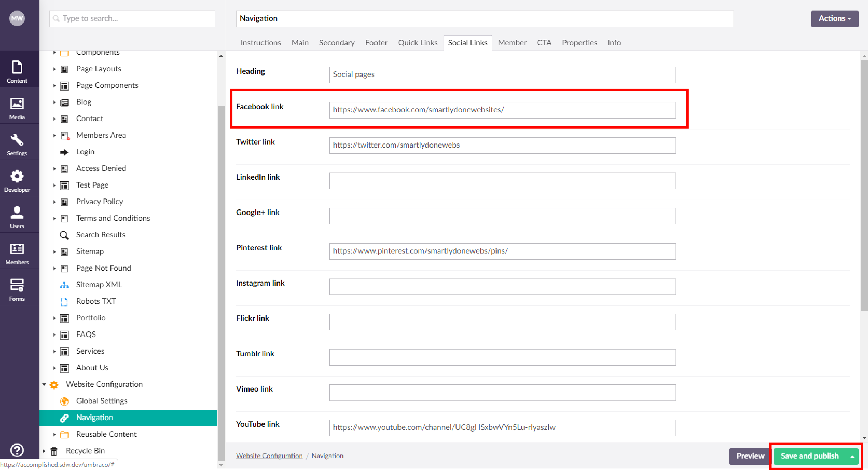868x470 pixels.
Task: Click the Login arrow icon
Action: tap(64, 152)
